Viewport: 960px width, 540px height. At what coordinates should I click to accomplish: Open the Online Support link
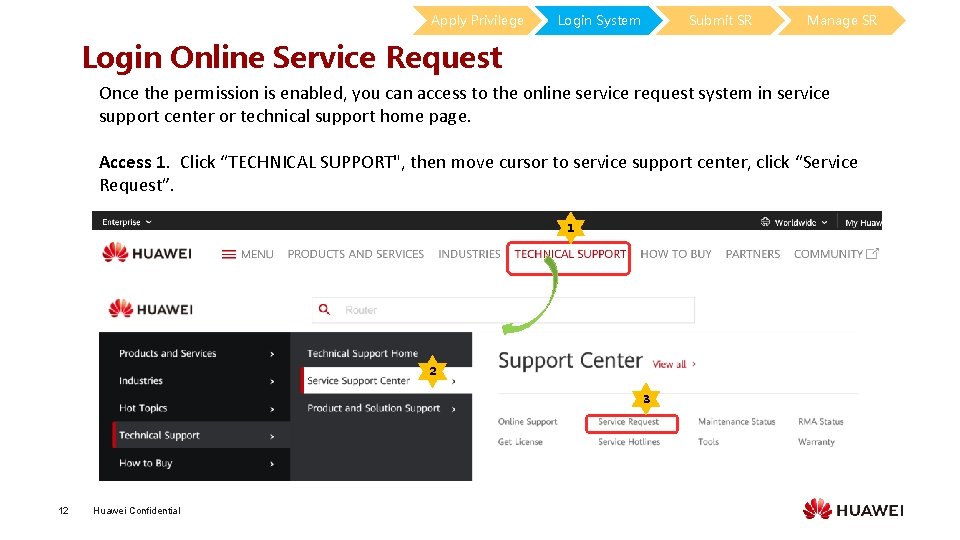[527, 422]
